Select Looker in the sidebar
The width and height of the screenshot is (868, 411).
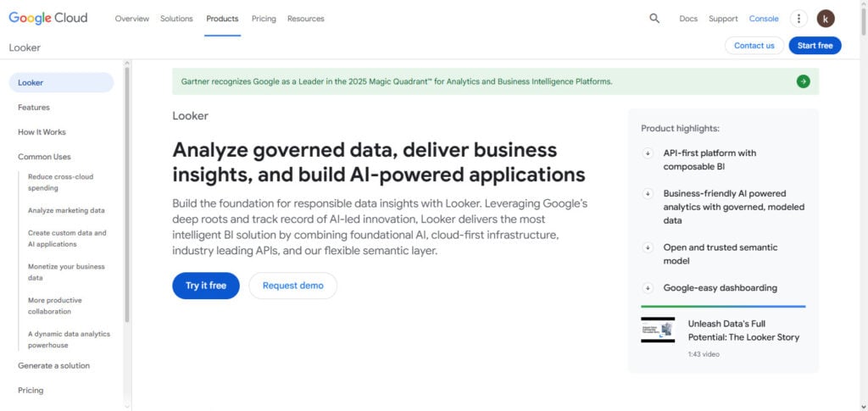click(61, 82)
